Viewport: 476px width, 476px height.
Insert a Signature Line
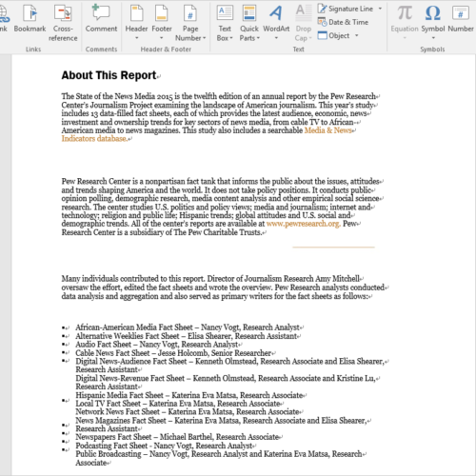[346, 9]
